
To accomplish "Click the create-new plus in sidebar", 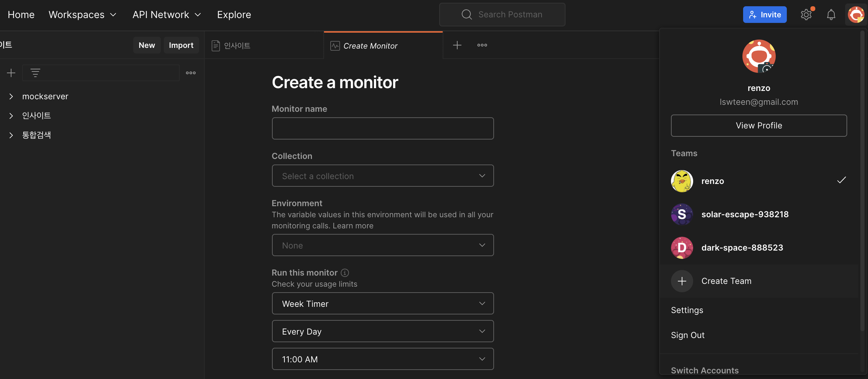I will [11, 73].
